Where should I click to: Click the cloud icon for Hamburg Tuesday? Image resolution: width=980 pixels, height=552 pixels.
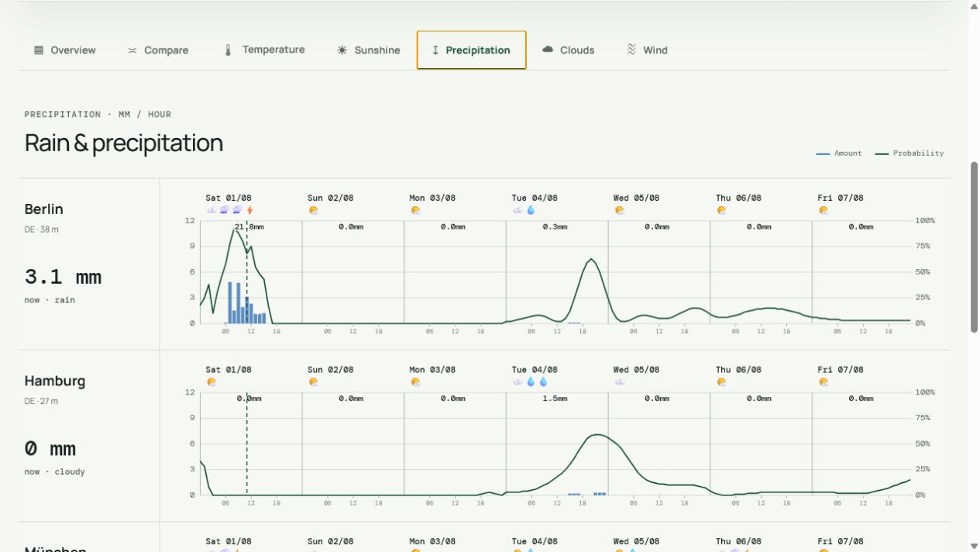518,381
